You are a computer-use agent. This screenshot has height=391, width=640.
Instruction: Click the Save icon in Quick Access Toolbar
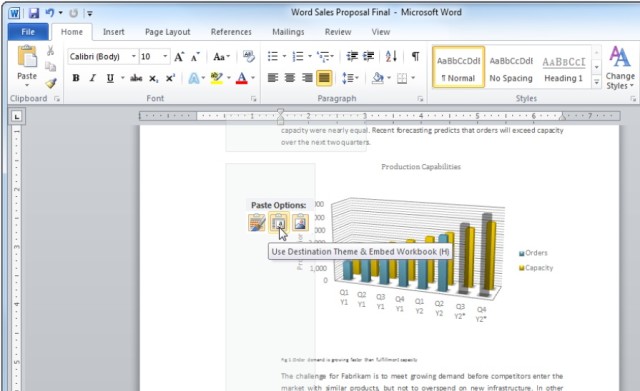point(33,13)
